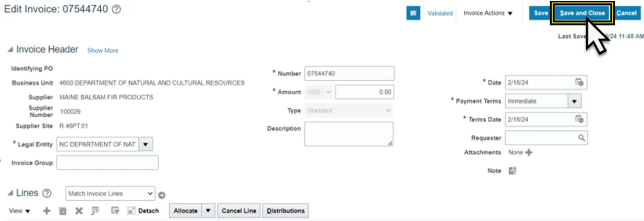Click the duplicate line icon in Lines toolbar

tap(63, 211)
